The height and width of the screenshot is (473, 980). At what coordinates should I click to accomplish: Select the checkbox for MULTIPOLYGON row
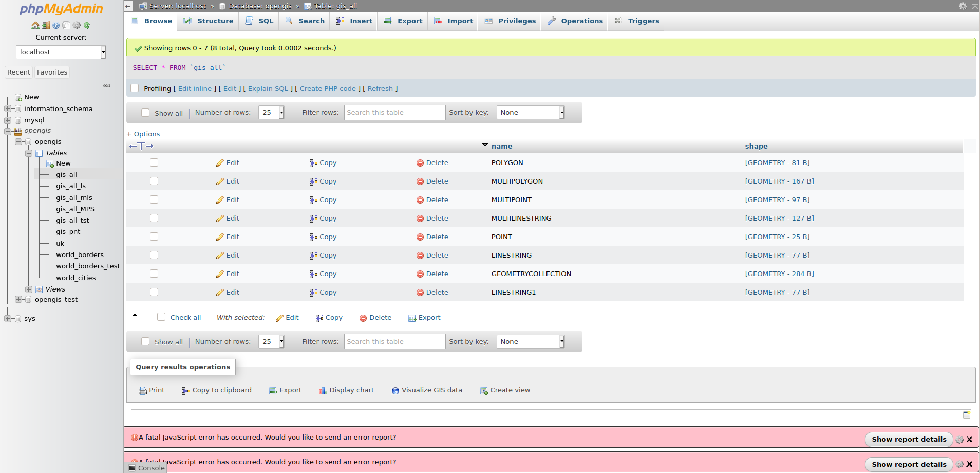(154, 181)
